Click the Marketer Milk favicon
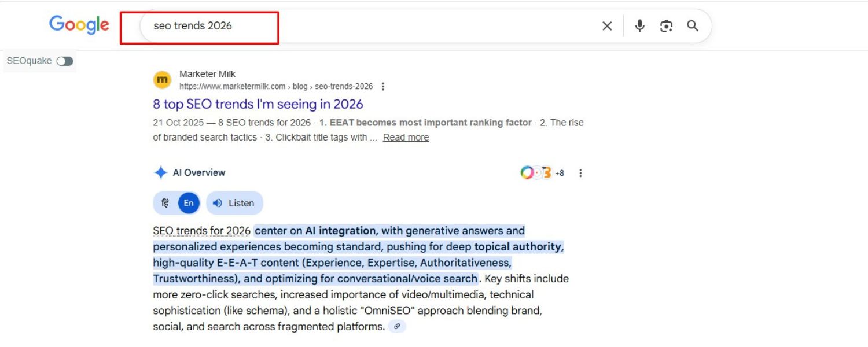Viewport: 868px width, 347px height. click(x=161, y=79)
